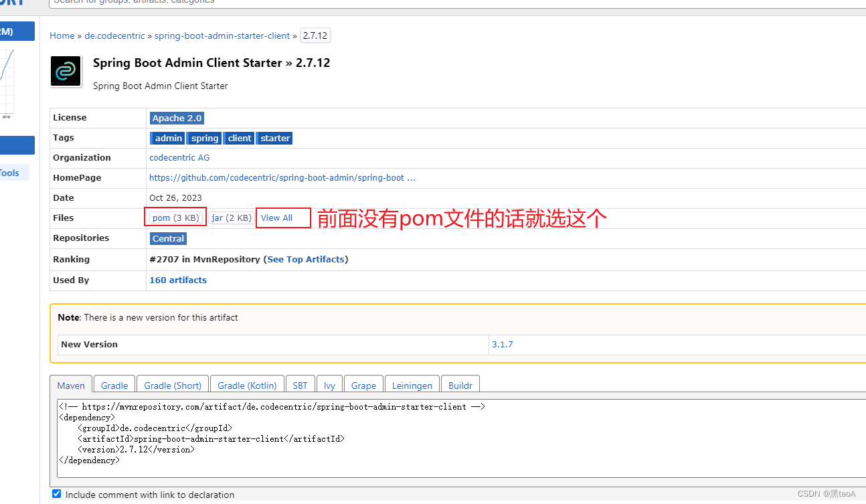The height and width of the screenshot is (504, 866).
Task: Open See Top Artifacts link
Action: click(306, 259)
